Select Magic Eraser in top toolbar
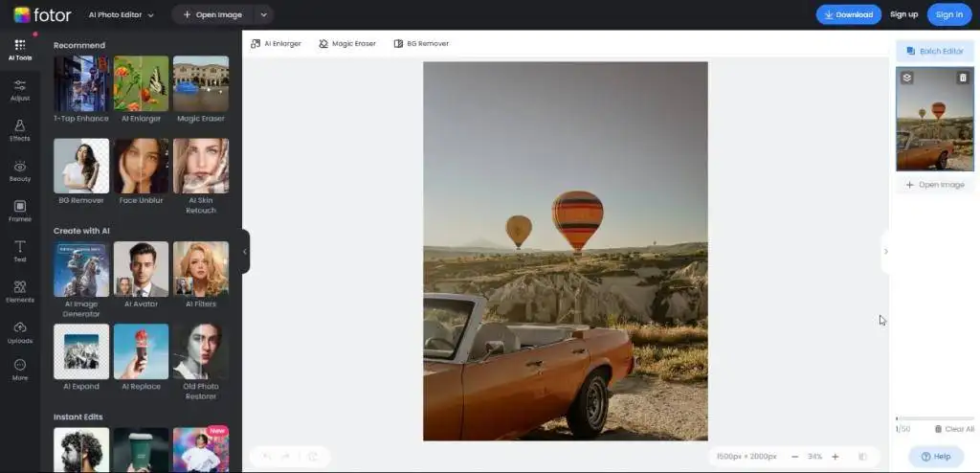Image resolution: width=980 pixels, height=473 pixels. pos(347,44)
